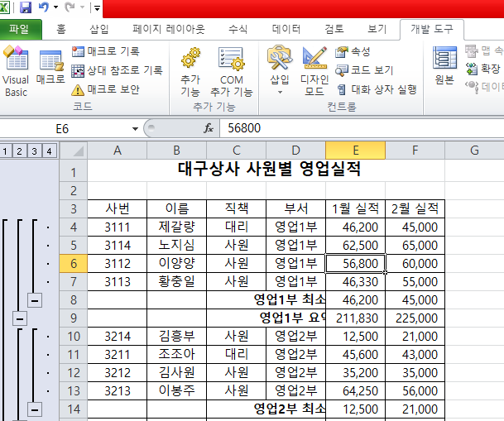The height and width of the screenshot is (421, 504).
Task: Click cell containing 황충일
Action: pyautogui.click(x=176, y=281)
